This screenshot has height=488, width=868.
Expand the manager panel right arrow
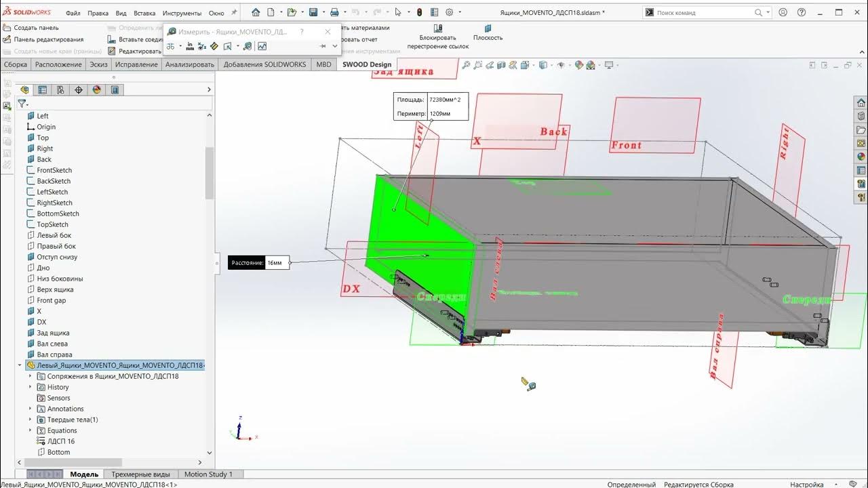point(209,89)
